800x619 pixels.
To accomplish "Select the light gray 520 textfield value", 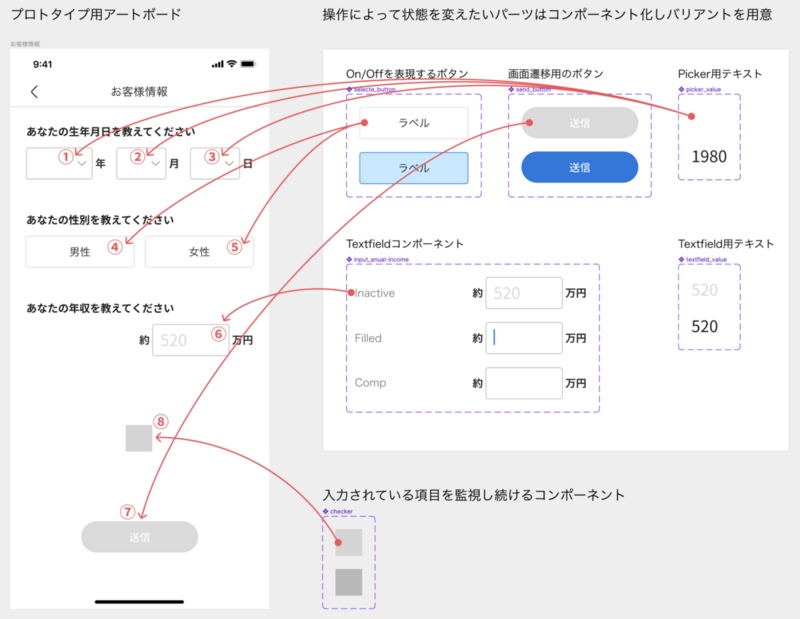I will (x=705, y=290).
